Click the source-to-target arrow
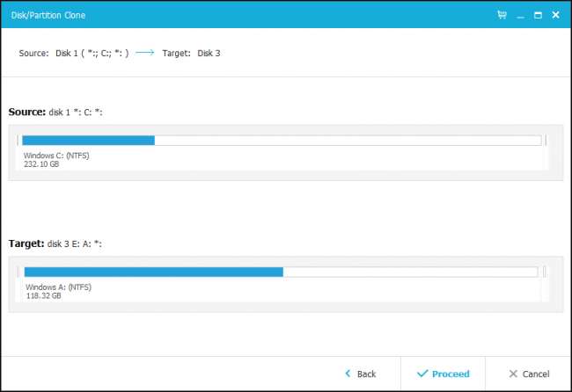 click(145, 53)
